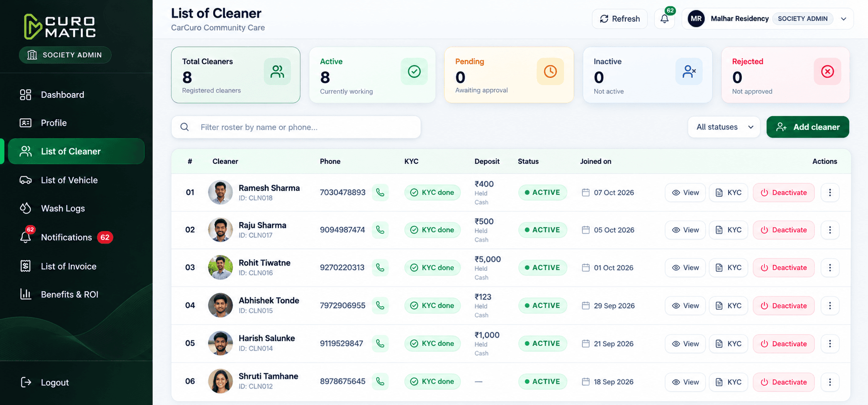This screenshot has width=868, height=405.
Task: Open Wash Logs from sidebar
Action: click(x=77, y=208)
